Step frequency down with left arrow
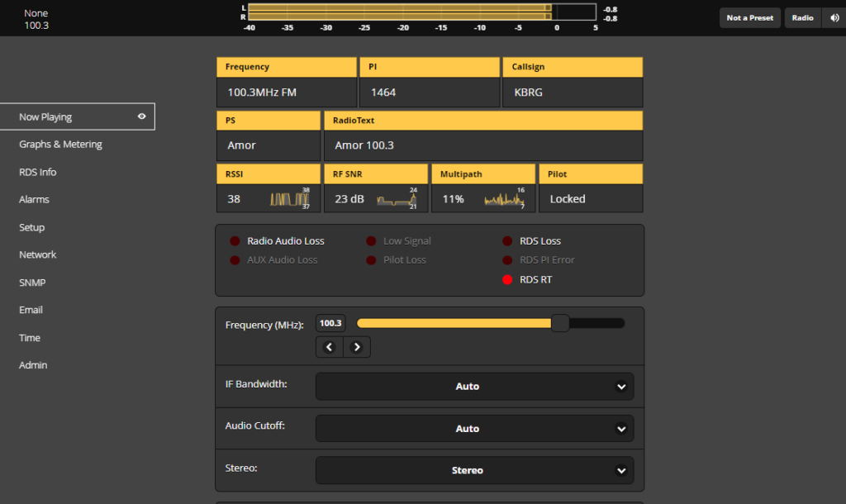The height and width of the screenshot is (504, 846). tap(330, 347)
